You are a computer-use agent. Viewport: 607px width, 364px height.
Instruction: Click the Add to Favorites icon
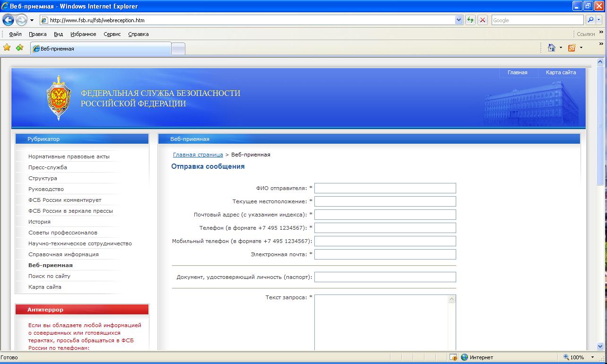click(x=19, y=48)
